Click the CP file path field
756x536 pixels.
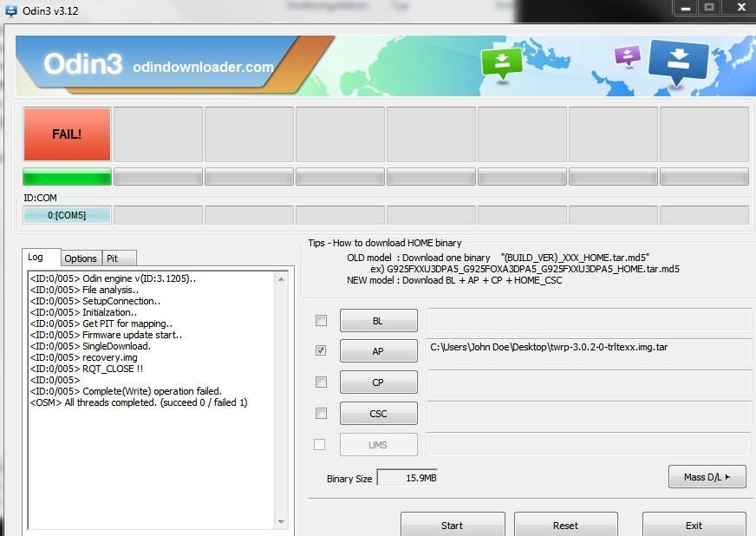pyautogui.click(x=590, y=382)
